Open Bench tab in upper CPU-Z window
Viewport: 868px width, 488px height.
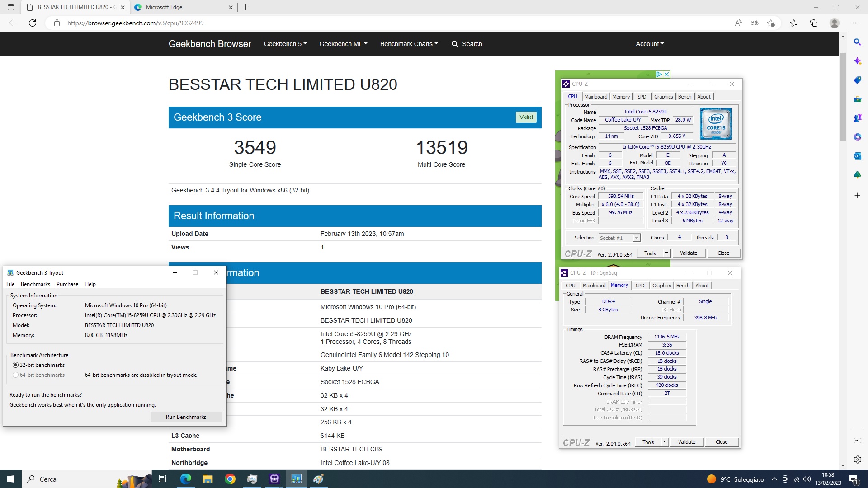click(x=684, y=97)
